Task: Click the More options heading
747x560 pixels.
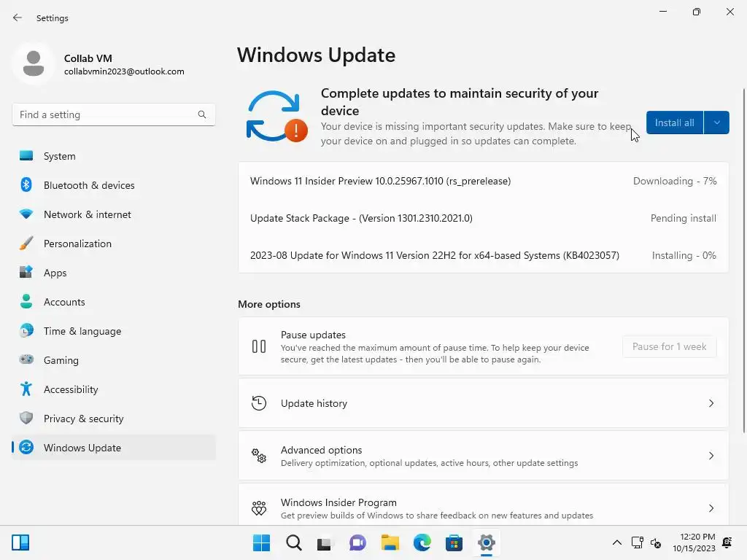Action: [x=268, y=304]
